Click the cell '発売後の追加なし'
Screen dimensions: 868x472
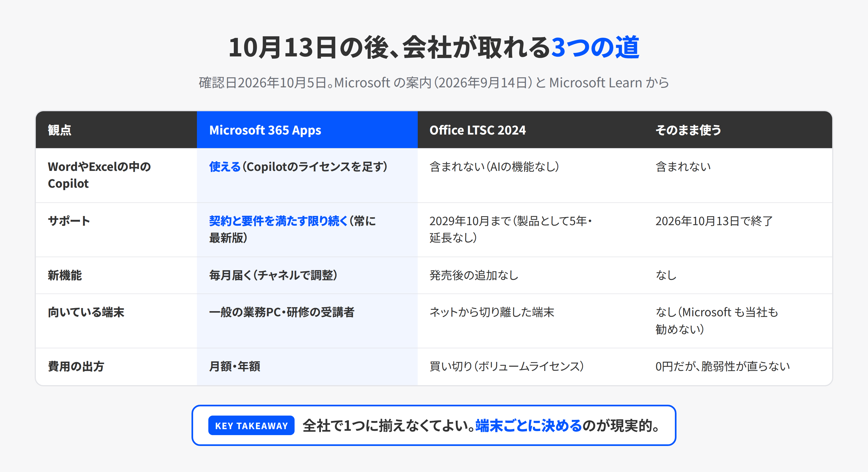pyautogui.click(x=531, y=275)
